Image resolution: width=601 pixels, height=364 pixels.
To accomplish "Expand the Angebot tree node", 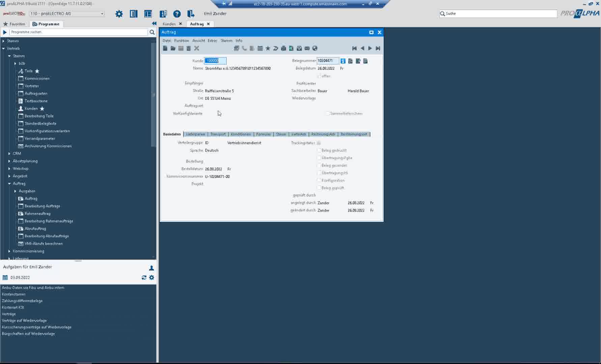I will point(9,176).
